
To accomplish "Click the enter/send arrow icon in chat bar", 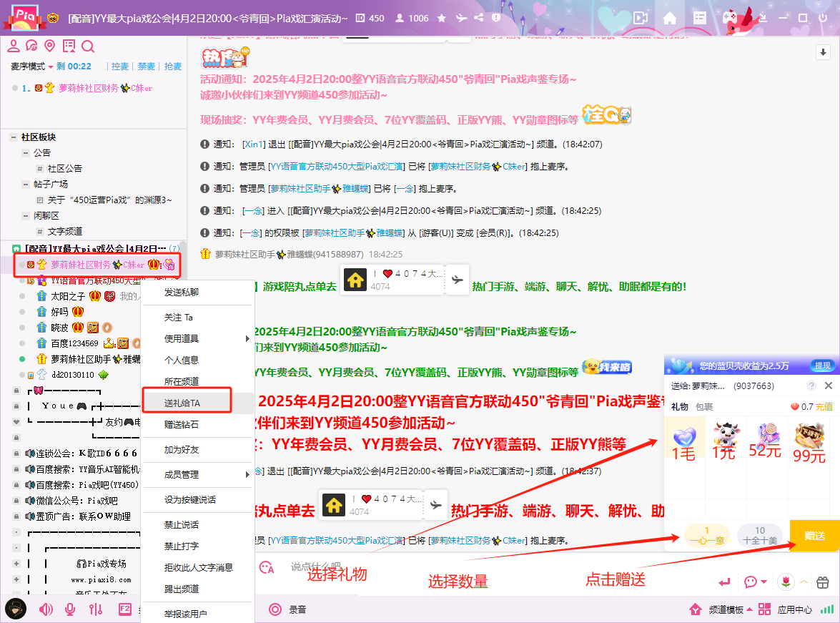I will (x=725, y=582).
